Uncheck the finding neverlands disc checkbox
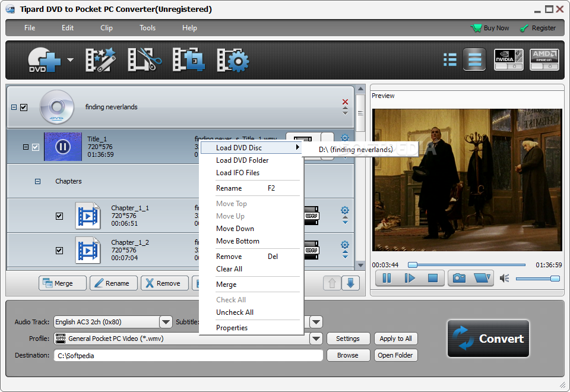Image resolution: width=570 pixels, height=392 pixels. coord(24,108)
